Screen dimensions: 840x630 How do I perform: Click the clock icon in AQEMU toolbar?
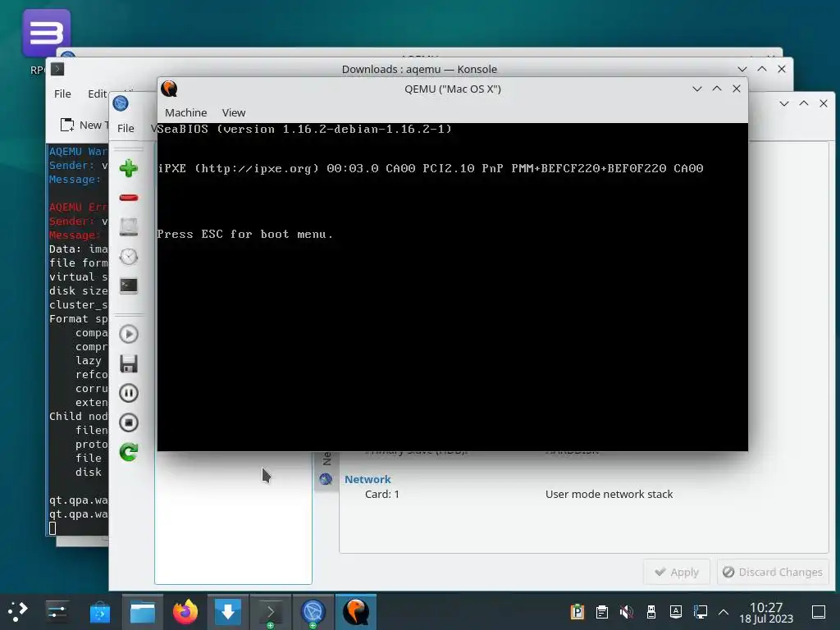129,257
